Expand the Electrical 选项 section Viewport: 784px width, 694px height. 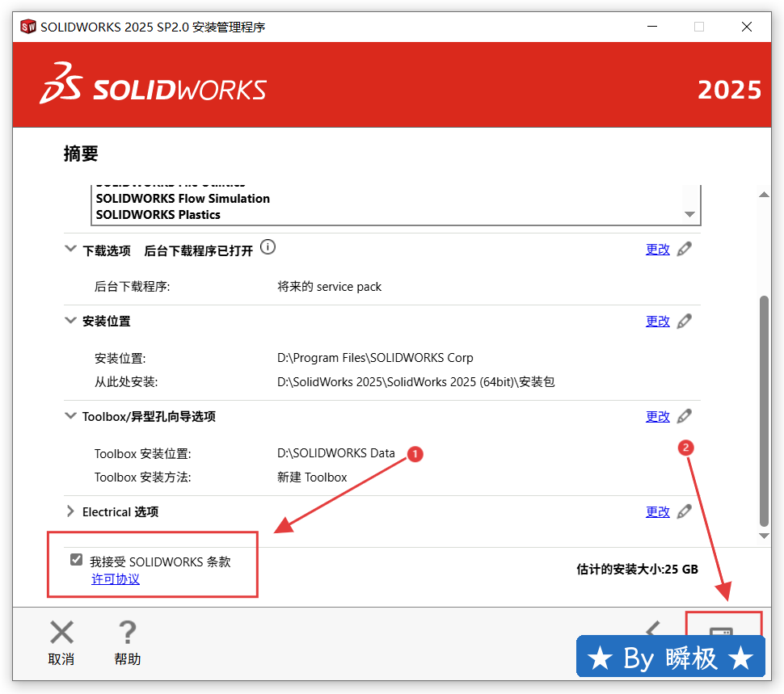pyautogui.click(x=70, y=511)
